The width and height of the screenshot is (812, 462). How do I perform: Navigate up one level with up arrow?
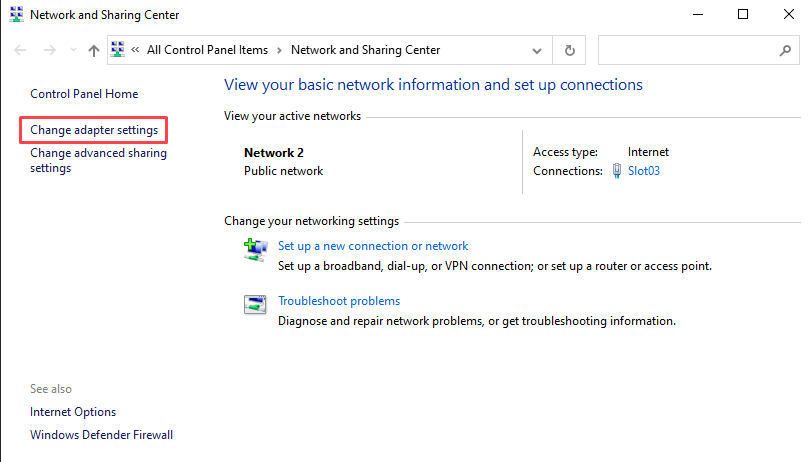tap(94, 50)
